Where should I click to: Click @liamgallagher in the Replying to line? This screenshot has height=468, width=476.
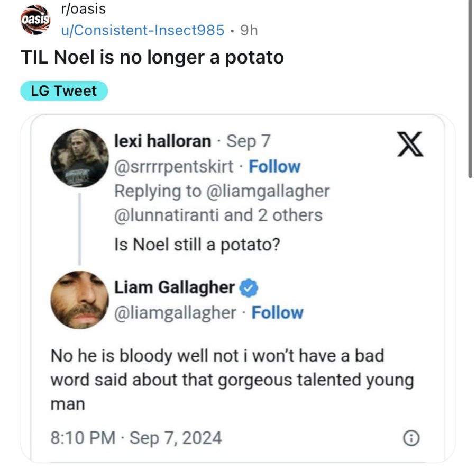[268, 192]
